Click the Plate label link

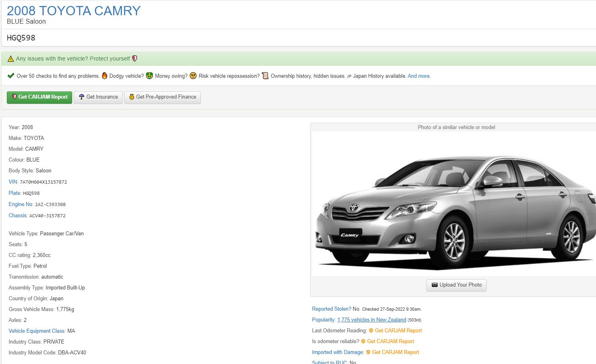(15, 193)
